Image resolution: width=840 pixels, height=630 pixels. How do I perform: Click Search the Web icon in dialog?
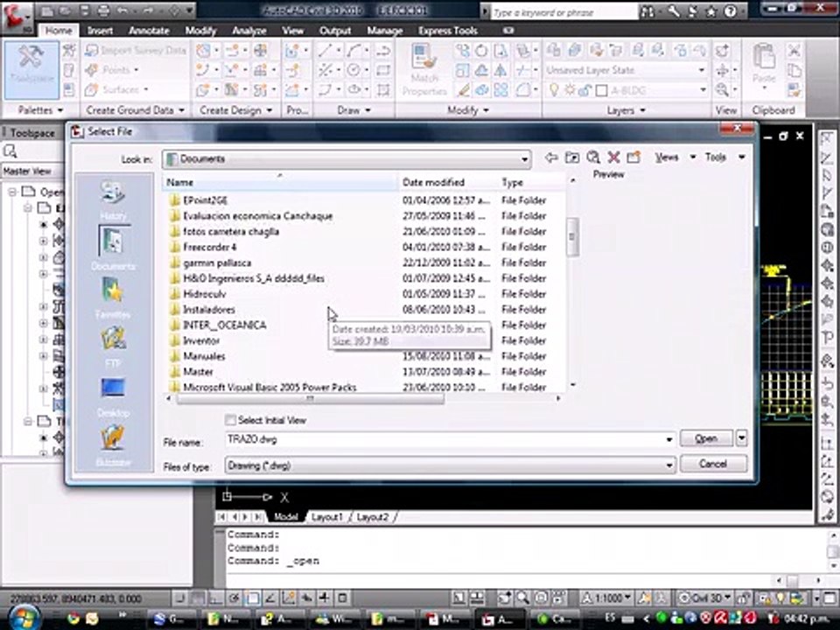tap(593, 157)
